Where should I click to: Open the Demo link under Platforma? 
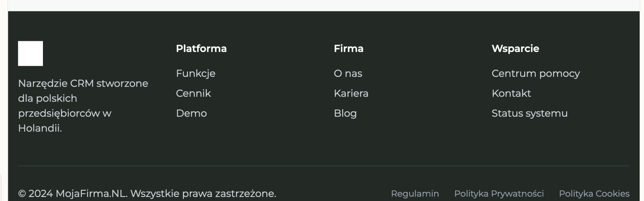[x=191, y=113]
